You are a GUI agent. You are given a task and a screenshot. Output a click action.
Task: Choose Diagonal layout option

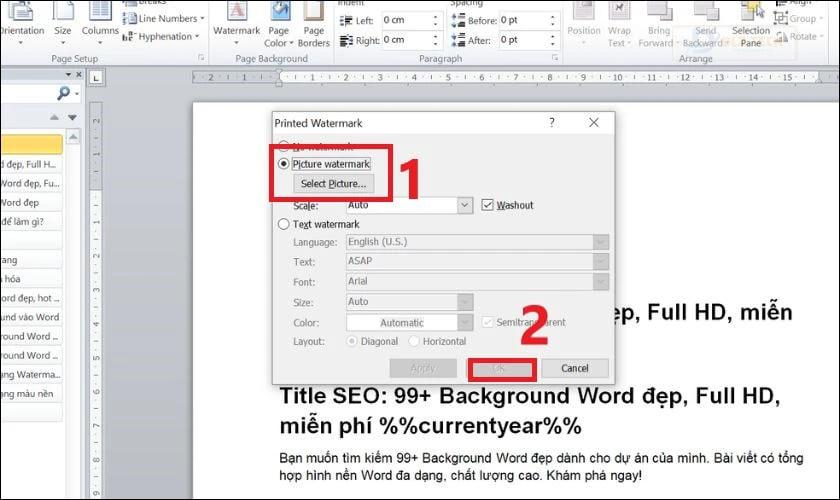click(x=352, y=341)
